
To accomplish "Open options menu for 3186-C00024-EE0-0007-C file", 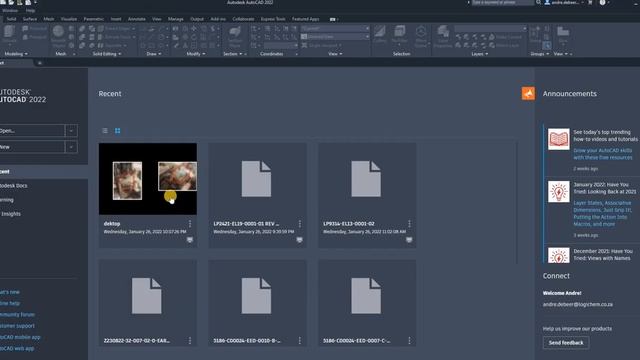I will (409, 340).
